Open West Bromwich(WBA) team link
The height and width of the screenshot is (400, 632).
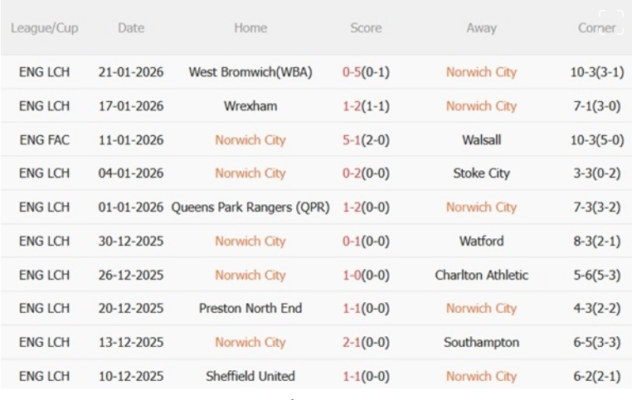click(249, 72)
